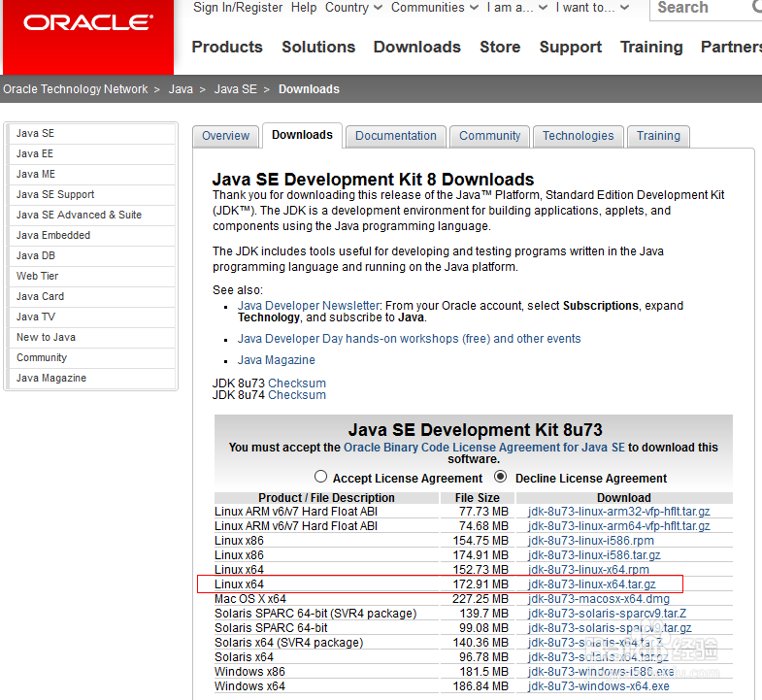Open Sign In/Register link
762x700 pixels.
coord(238,8)
